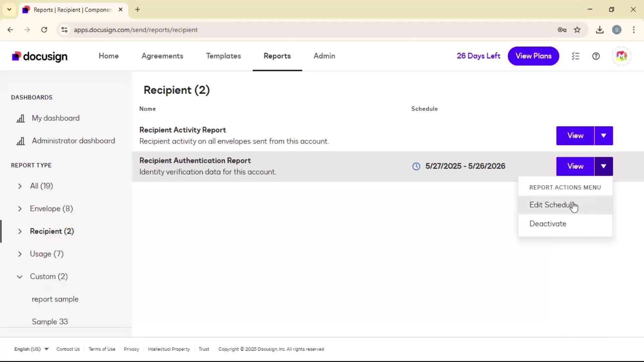Go to the Home tab
This screenshot has width=644, height=362.
click(x=109, y=56)
